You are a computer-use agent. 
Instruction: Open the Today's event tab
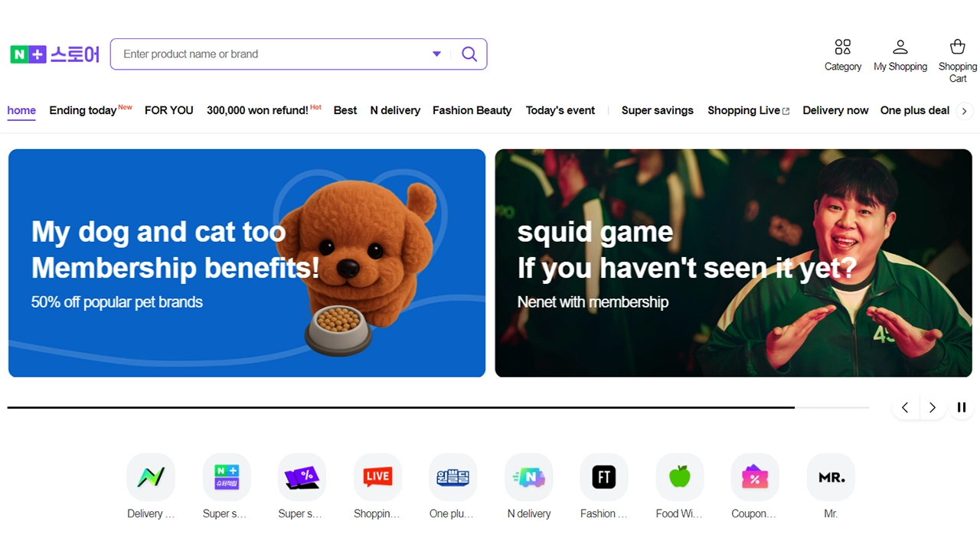pos(560,110)
